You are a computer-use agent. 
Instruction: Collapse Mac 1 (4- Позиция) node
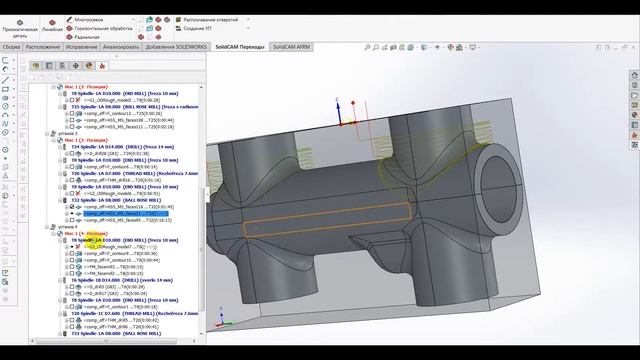tap(53, 233)
